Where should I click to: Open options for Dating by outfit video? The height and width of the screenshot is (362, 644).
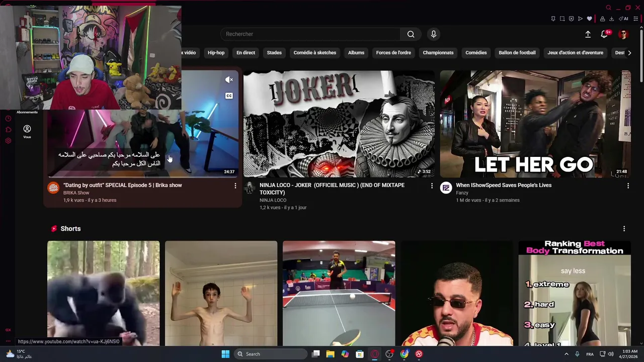235,186
